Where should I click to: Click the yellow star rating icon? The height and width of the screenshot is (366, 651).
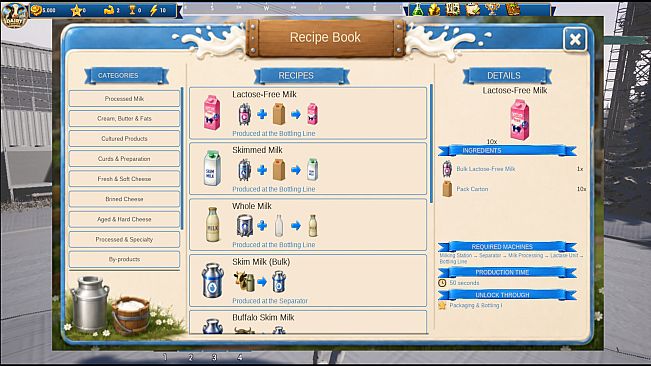click(x=76, y=10)
